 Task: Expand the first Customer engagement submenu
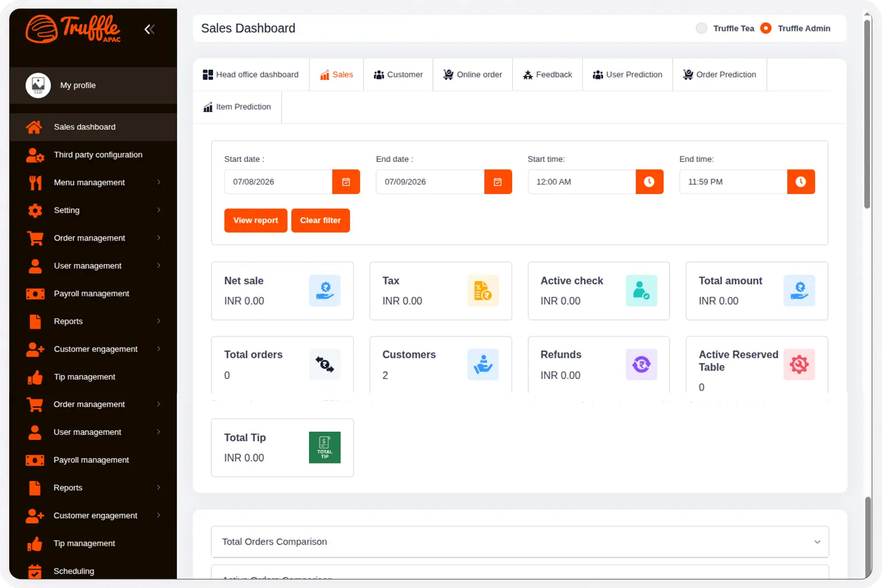[x=159, y=349]
